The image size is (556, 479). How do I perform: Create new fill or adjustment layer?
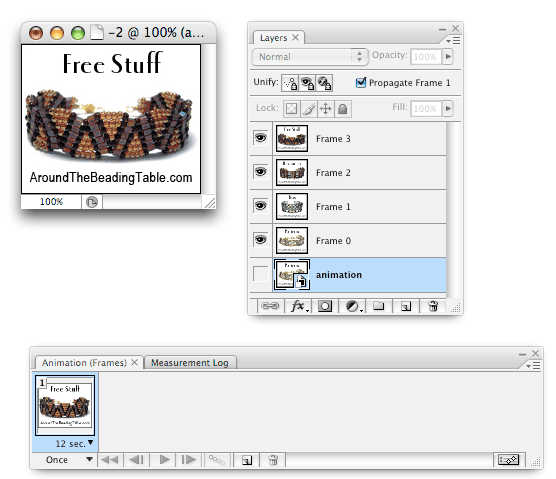pyautogui.click(x=352, y=306)
